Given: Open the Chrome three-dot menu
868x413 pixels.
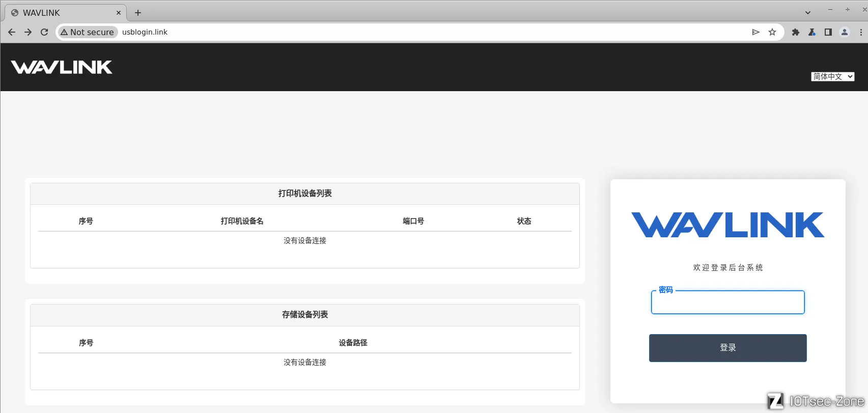Looking at the screenshot, I should 861,32.
